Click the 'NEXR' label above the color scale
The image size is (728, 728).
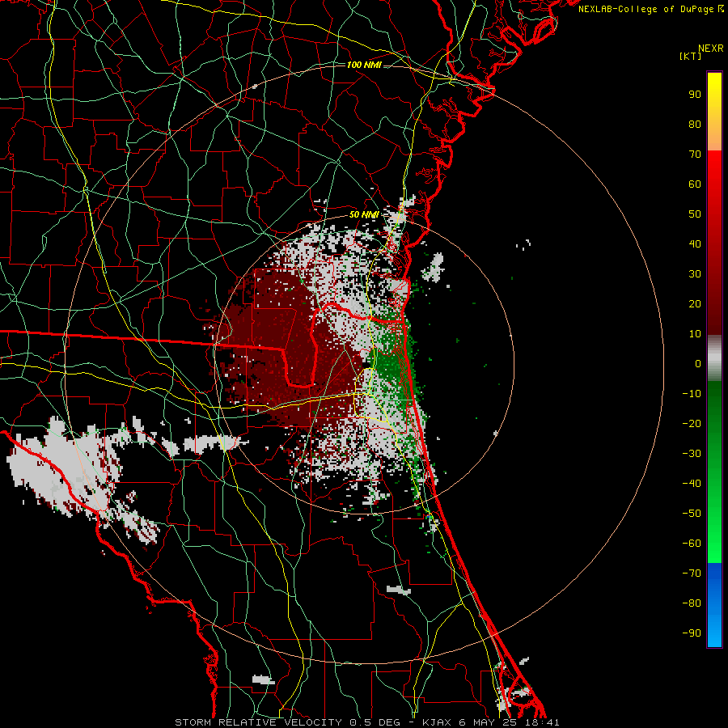711,49
